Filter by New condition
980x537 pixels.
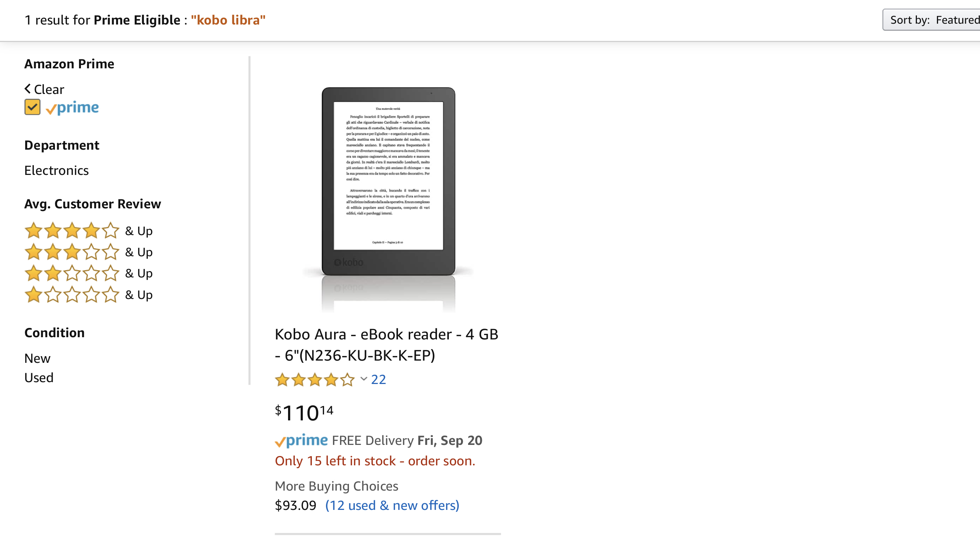pyautogui.click(x=37, y=358)
